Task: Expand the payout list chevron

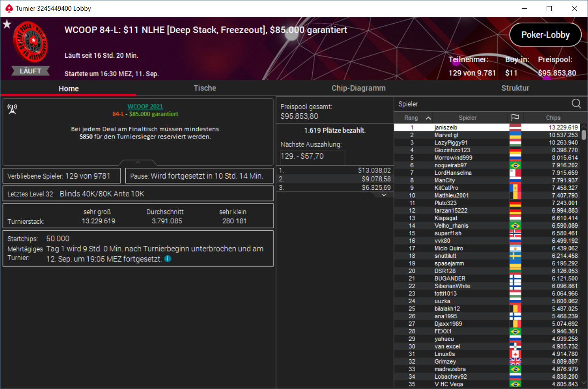Action: [x=384, y=195]
